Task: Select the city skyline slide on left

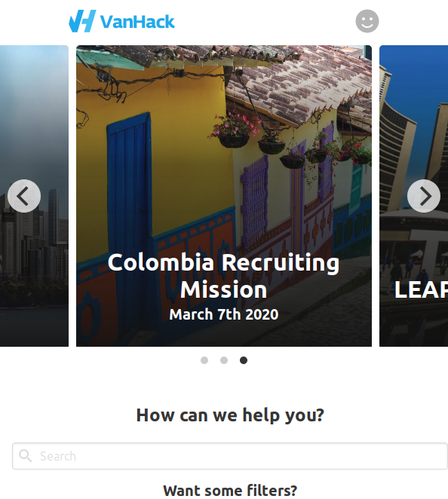Action: point(34,196)
